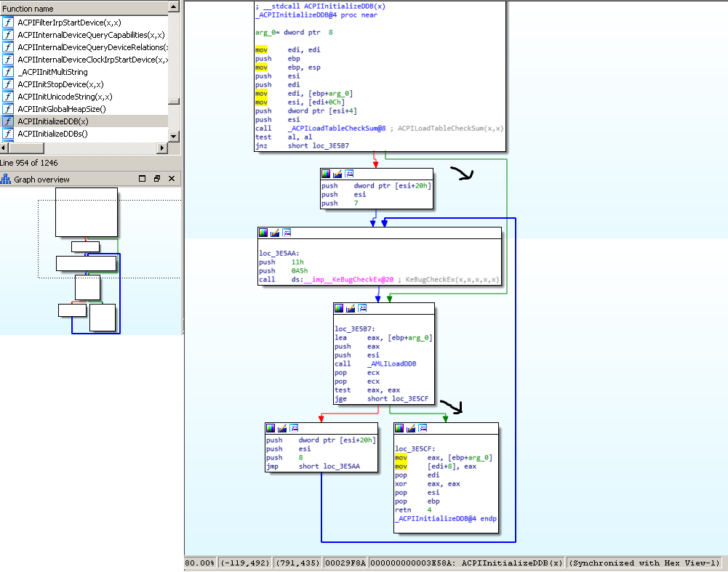Viewport: 728px width, 572px height.
Task: Select ACPIInitGlobalHeapSize() function
Action: click(62, 109)
